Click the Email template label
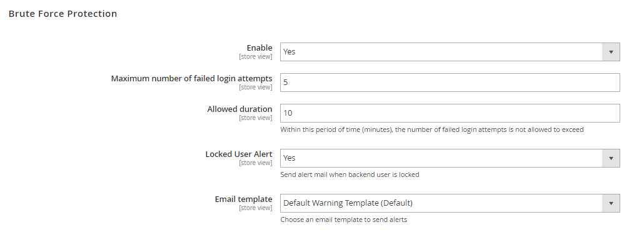 point(244,199)
